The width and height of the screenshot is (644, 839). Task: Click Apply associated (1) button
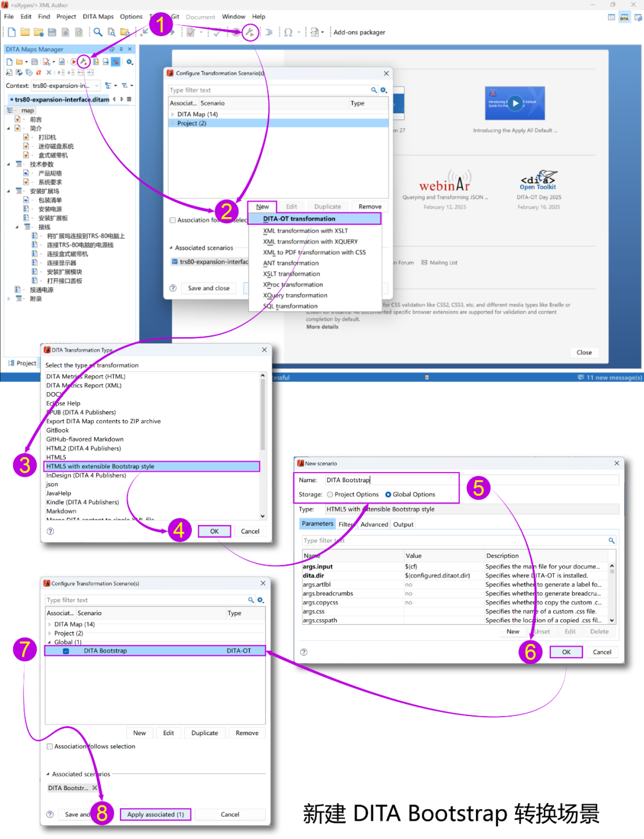(155, 815)
